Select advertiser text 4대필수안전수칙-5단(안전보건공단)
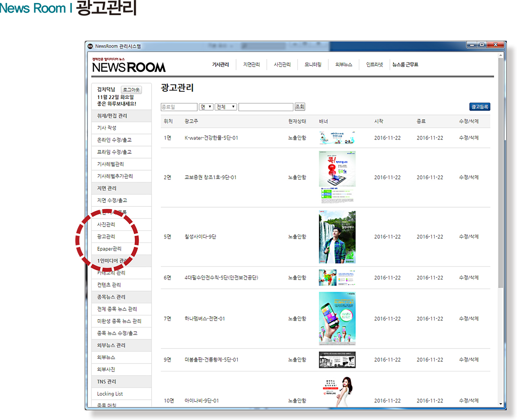Viewport: 517px width, 420px height. [x=221, y=278]
